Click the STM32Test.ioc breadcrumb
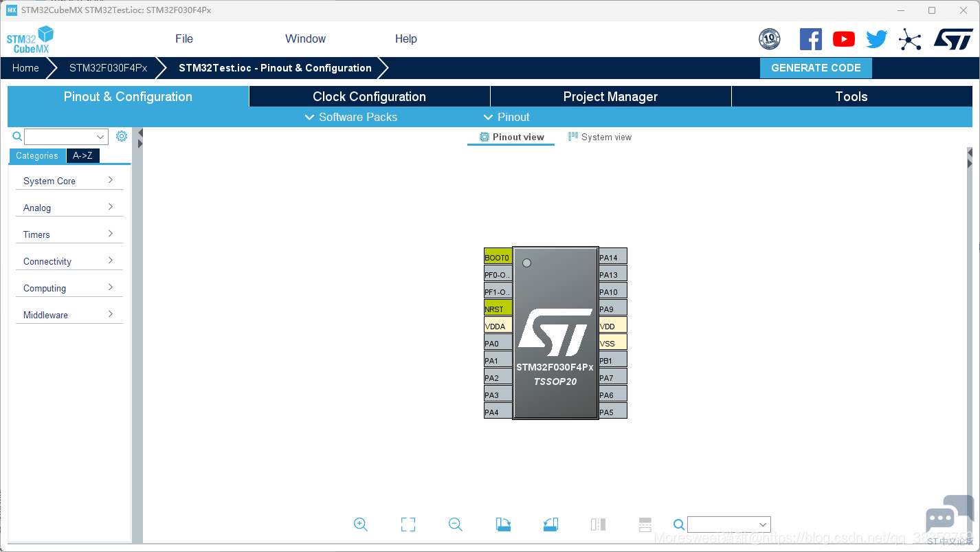Viewport: 980px width, 552px height. (275, 68)
